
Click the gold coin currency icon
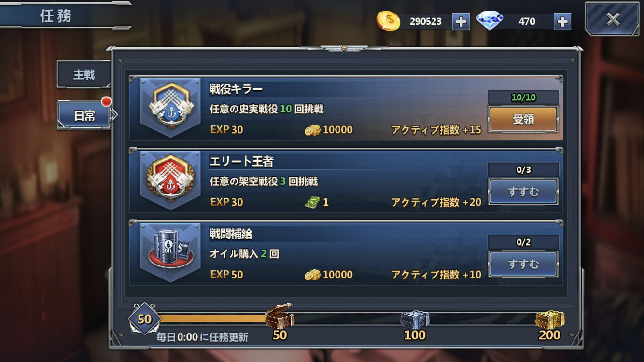coord(388,21)
